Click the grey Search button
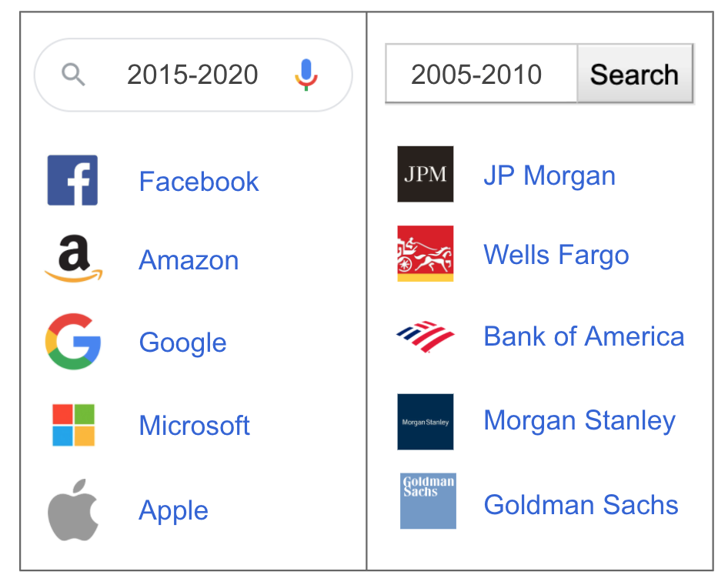Screen dimensions: 728x585 coord(635,74)
